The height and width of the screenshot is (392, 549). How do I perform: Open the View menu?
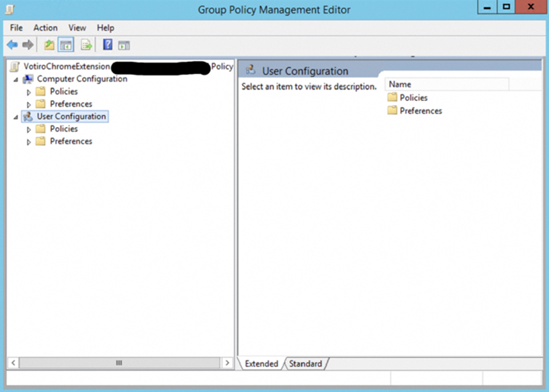77,28
